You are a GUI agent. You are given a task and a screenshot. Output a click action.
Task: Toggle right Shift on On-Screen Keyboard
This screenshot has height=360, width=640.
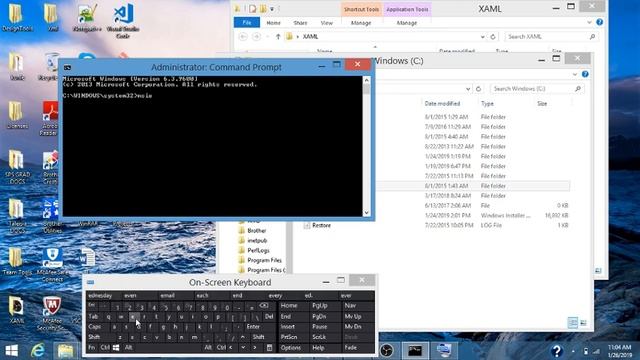click(x=258, y=337)
